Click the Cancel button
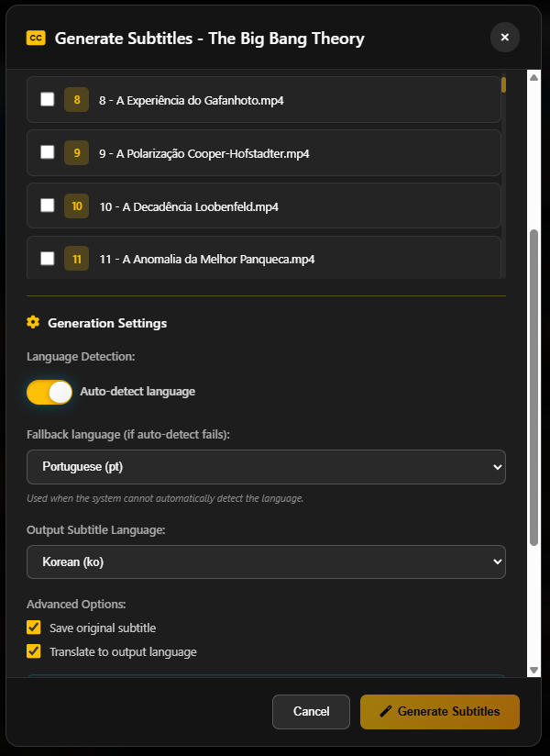This screenshot has height=756, width=550. [x=311, y=712]
